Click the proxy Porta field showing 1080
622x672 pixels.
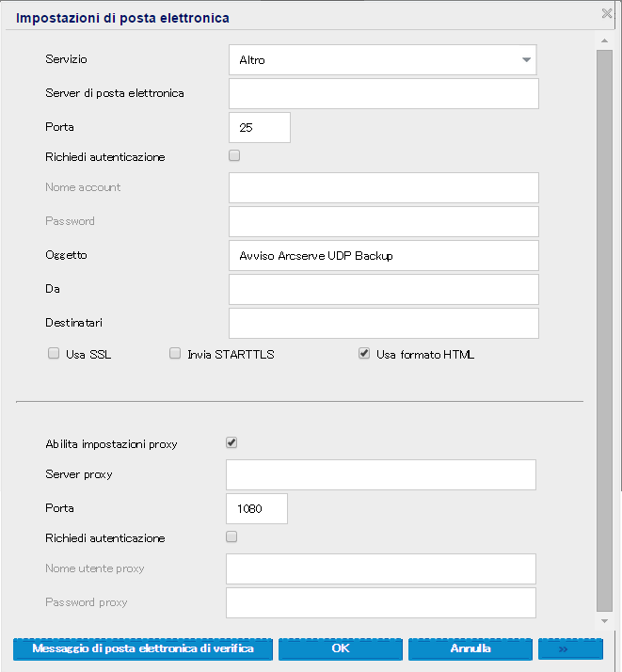(257, 509)
